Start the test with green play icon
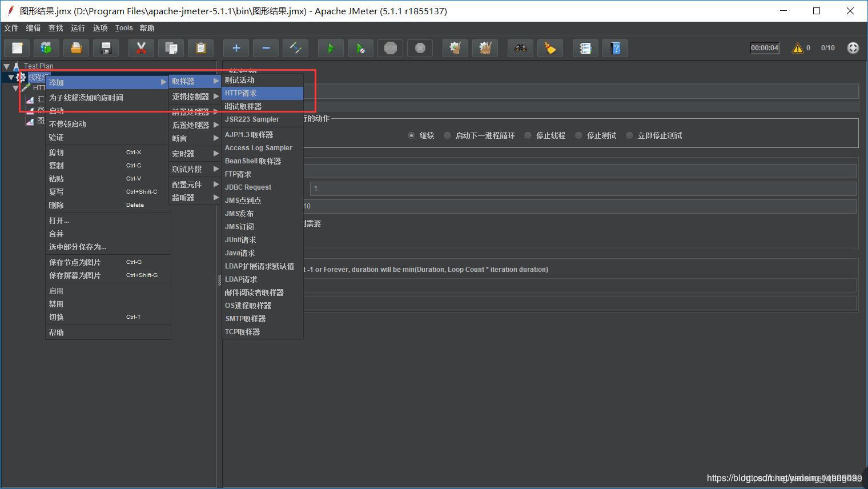868x489 pixels. (x=331, y=48)
